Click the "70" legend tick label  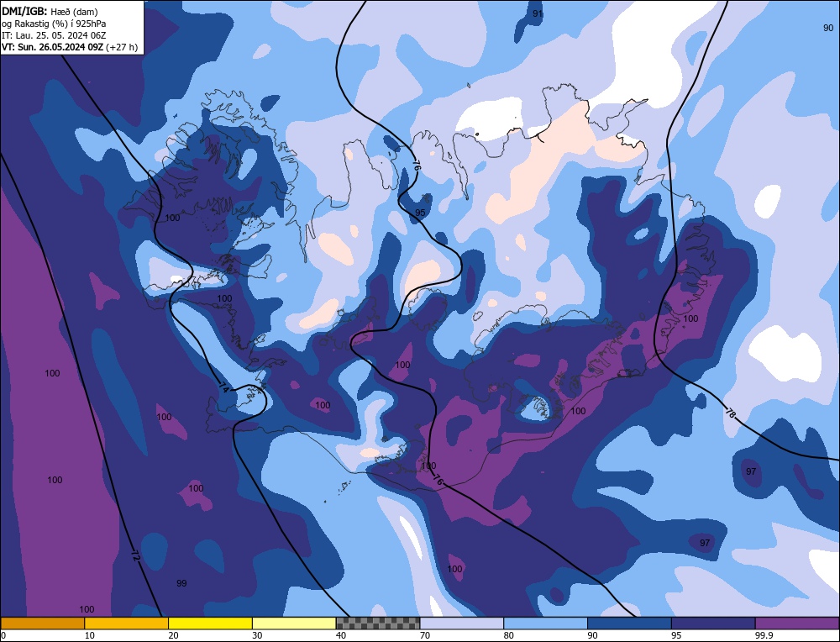[x=425, y=635]
